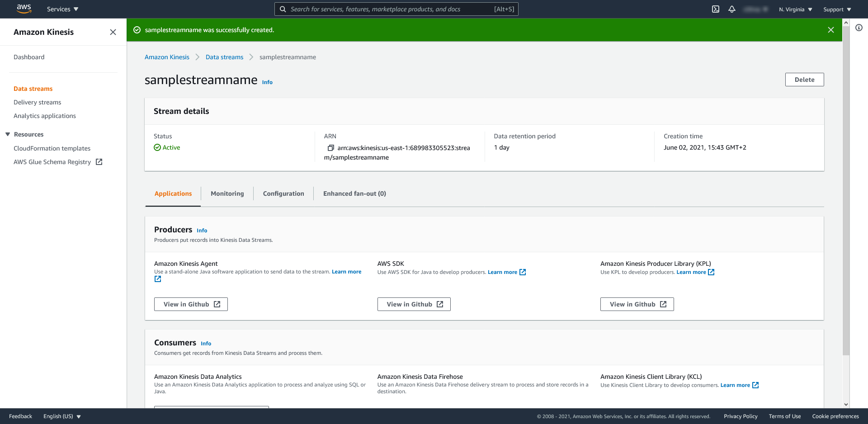Click the AWS logo home icon
This screenshot has width=868, height=424.
[x=24, y=9]
